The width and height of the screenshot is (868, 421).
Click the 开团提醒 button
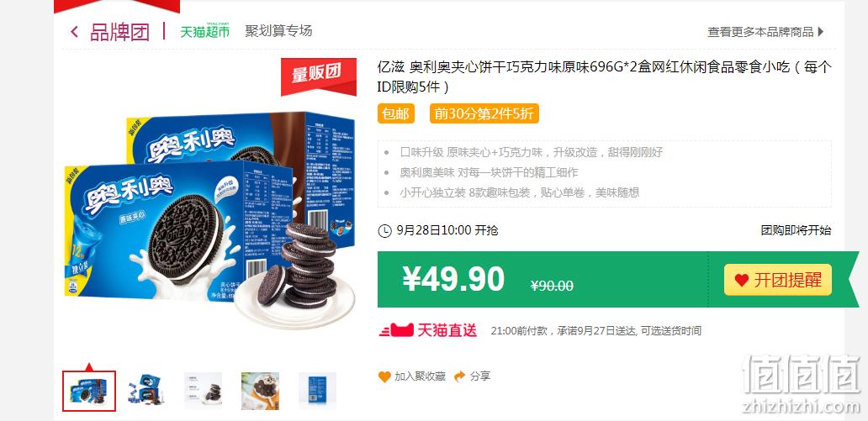coord(778,280)
